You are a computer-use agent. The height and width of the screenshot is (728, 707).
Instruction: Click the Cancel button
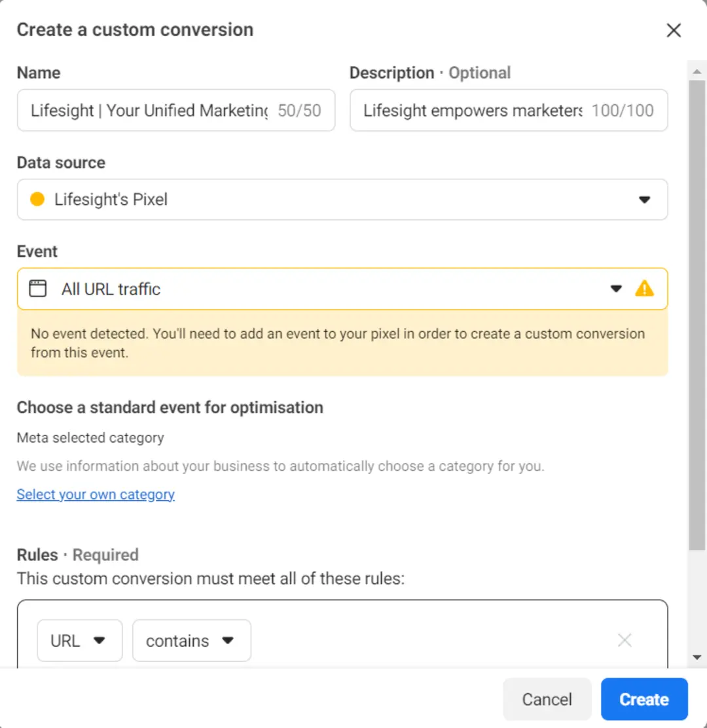tap(547, 699)
